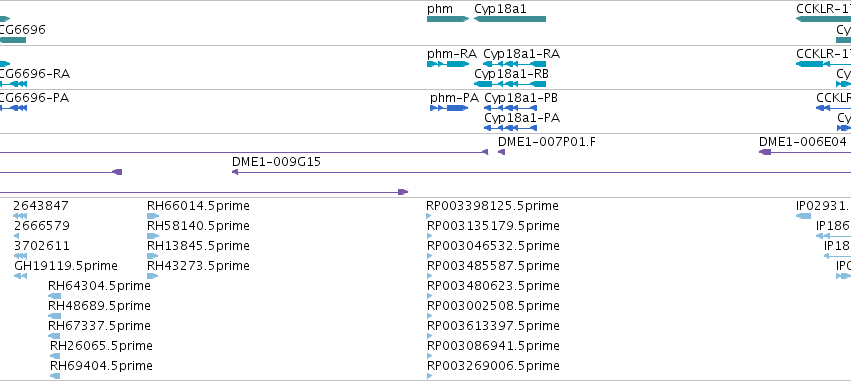Click the RP003269006.5prime label

tap(493, 365)
